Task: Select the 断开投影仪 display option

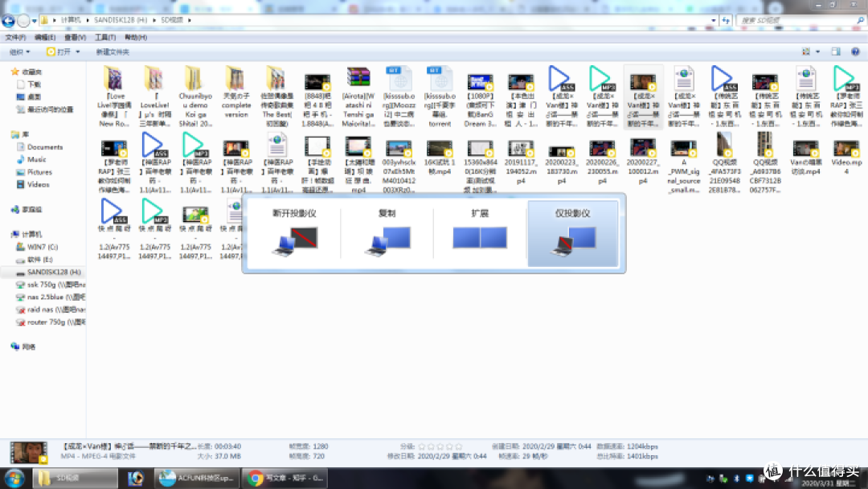Action: click(x=294, y=234)
